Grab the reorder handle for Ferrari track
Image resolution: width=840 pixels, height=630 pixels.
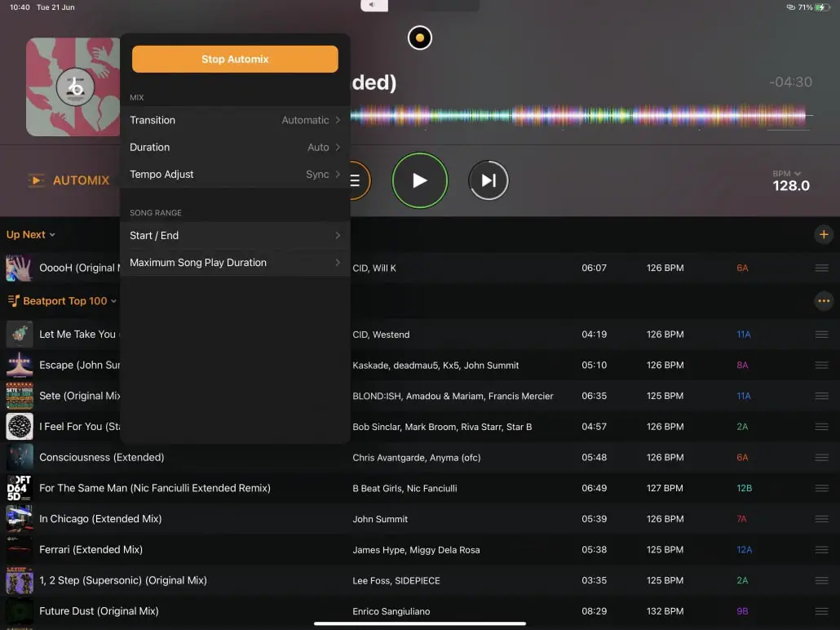822,549
